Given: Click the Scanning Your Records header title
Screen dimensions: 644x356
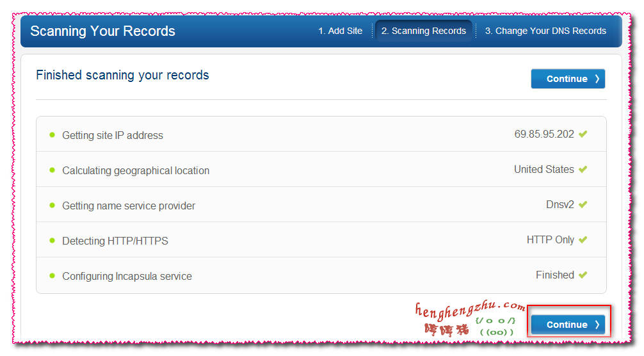Looking at the screenshot, I should point(102,31).
